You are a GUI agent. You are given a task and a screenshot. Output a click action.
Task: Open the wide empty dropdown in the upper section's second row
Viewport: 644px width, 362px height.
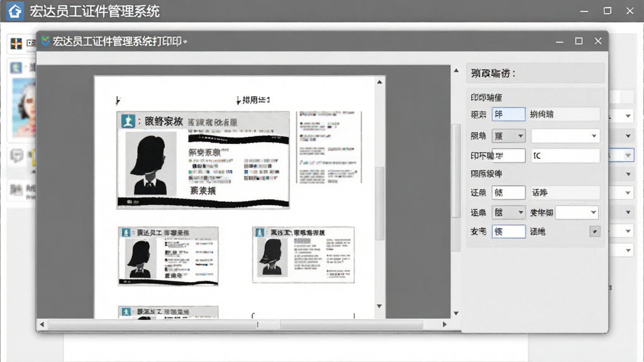(565, 136)
